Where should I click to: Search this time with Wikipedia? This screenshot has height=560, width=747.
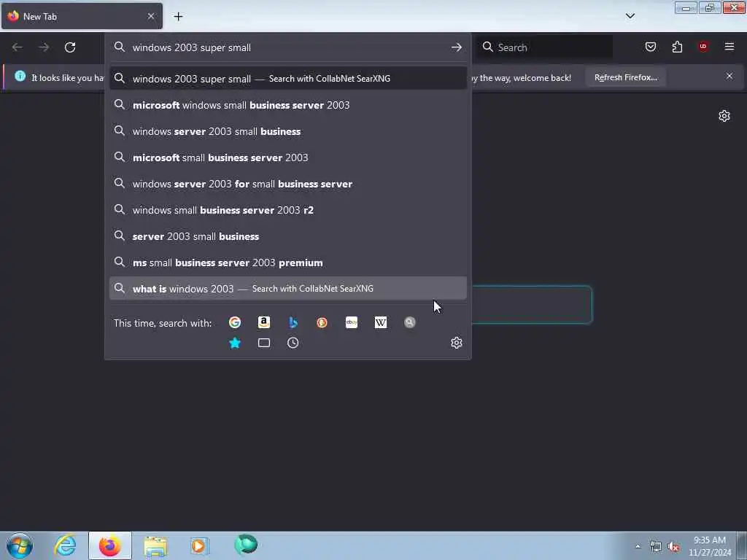(380, 322)
